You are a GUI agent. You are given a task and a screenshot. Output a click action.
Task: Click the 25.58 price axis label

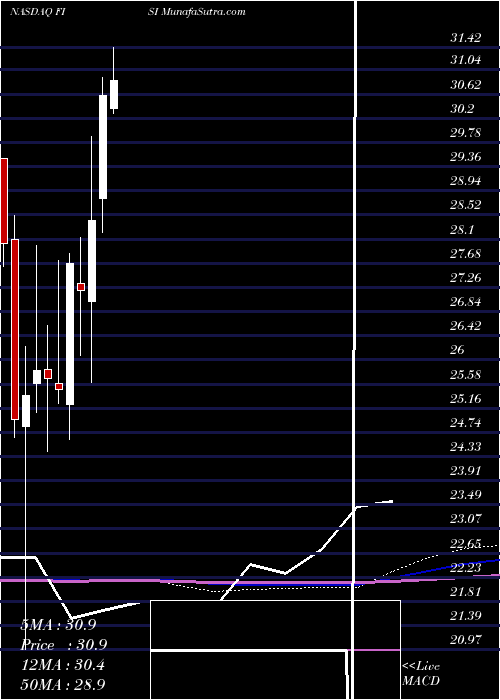[466, 374]
